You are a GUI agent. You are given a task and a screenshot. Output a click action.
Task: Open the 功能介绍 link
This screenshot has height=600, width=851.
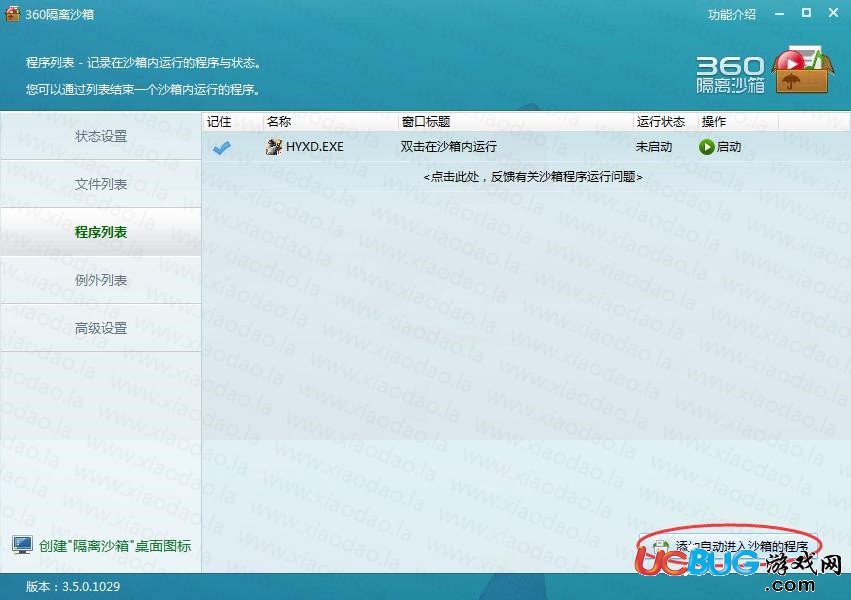[x=732, y=15]
